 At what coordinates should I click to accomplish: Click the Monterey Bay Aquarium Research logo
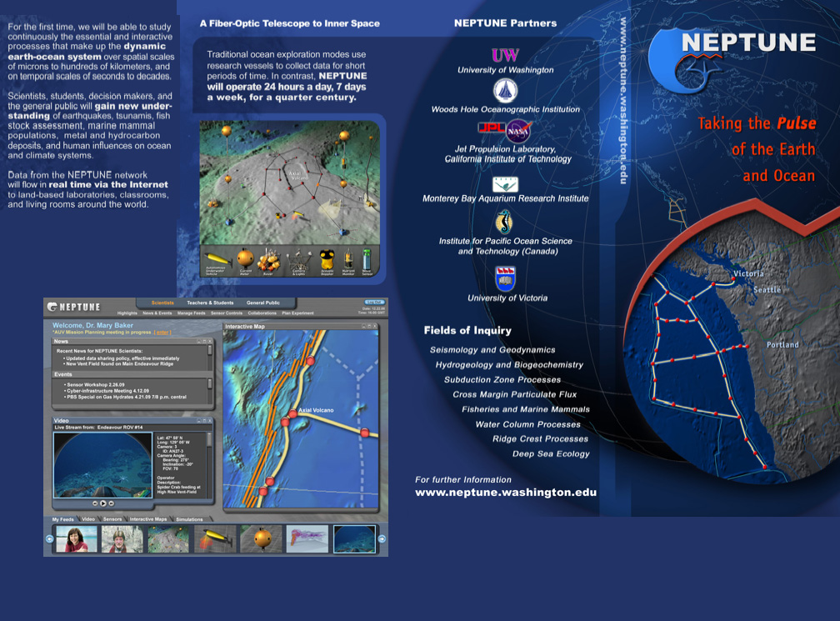point(505,184)
